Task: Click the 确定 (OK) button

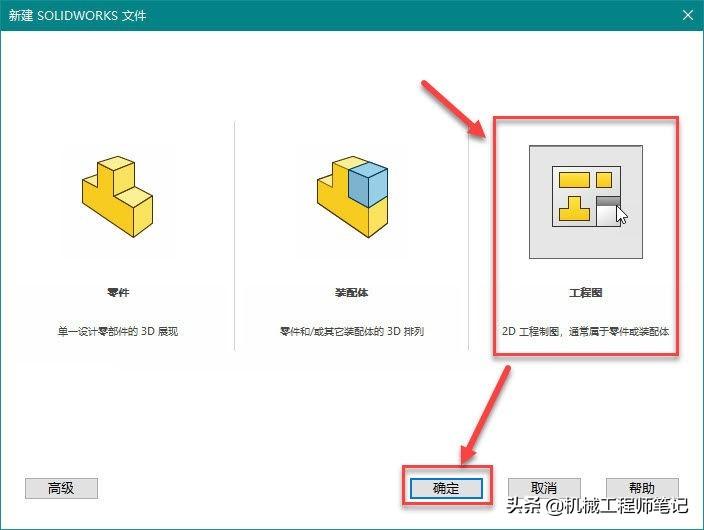Action: tap(446, 488)
